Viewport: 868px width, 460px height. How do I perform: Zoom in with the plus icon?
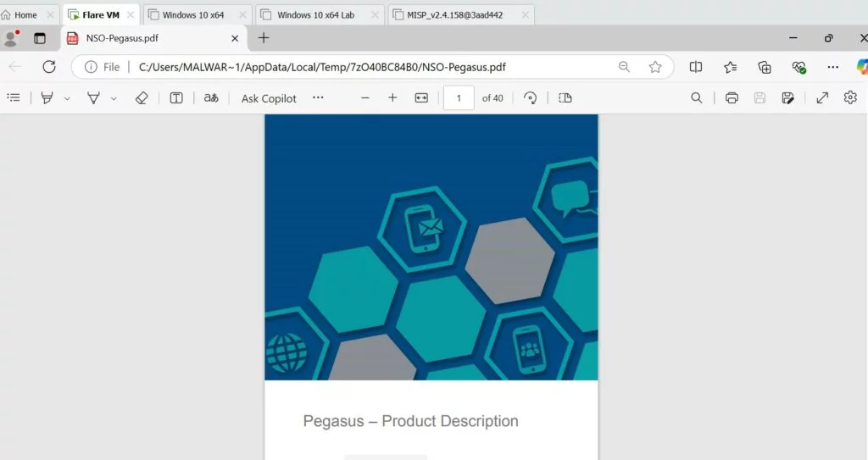392,98
